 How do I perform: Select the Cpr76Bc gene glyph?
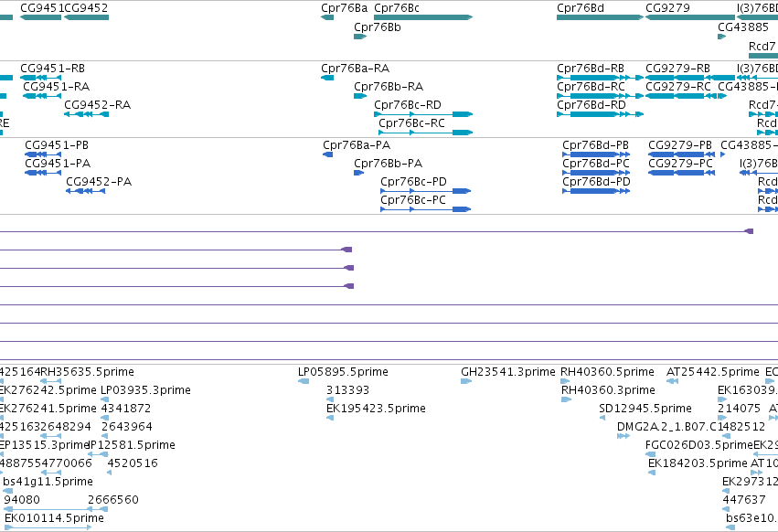(423, 17)
